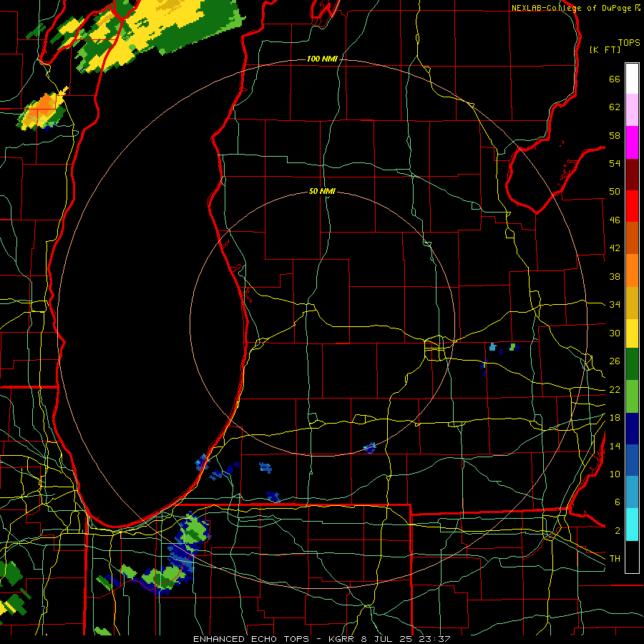The height and width of the screenshot is (644, 644).
Task: Select the navy blue legend swatch
Action: (x=632, y=429)
